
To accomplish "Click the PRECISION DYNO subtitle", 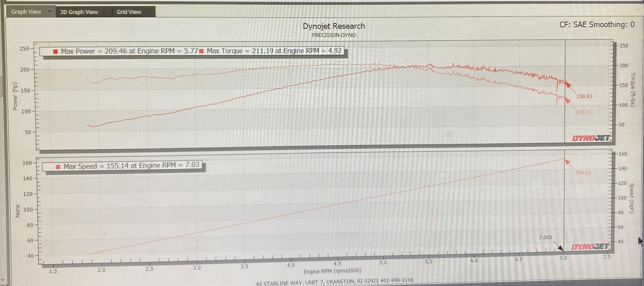I will point(334,35).
